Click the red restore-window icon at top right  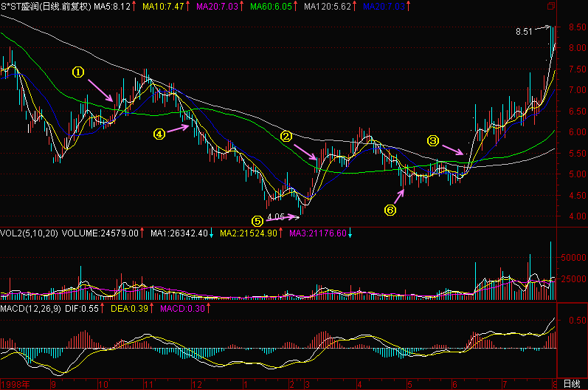tap(551, 6)
